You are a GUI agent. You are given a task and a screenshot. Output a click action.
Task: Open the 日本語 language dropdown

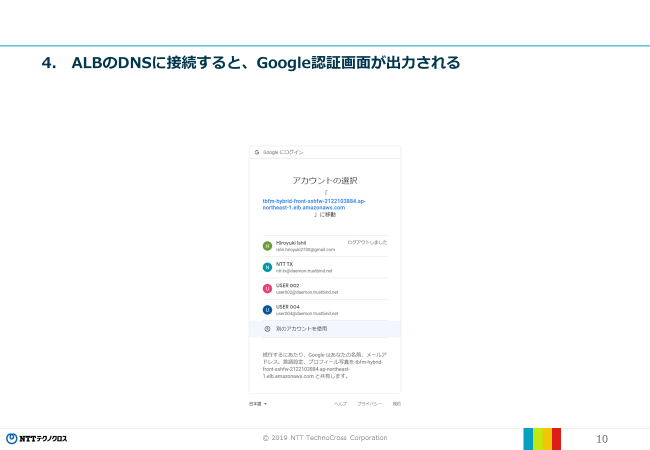[x=258, y=404]
